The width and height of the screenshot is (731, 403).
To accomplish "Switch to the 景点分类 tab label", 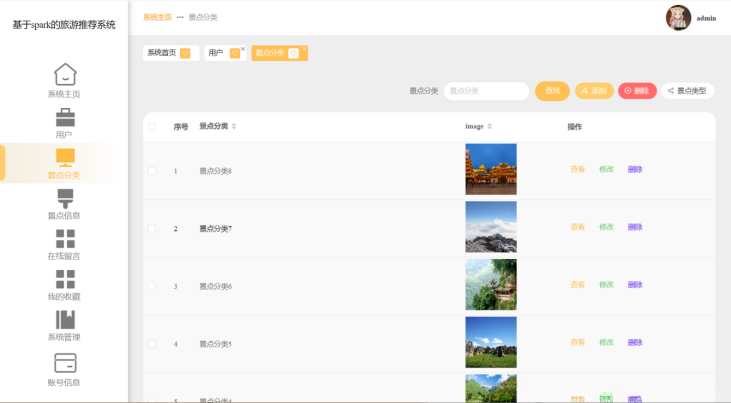I will (270, 53).
